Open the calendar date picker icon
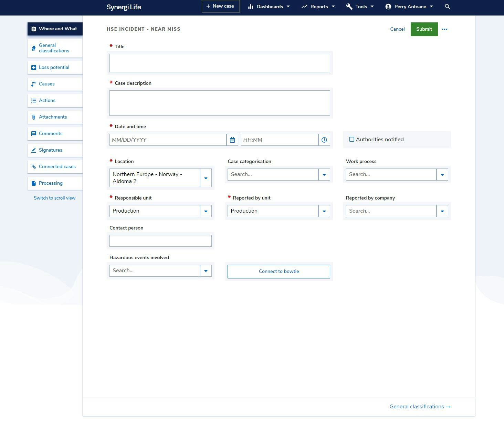This screenshot has height=428, width=504. point(232,140)
